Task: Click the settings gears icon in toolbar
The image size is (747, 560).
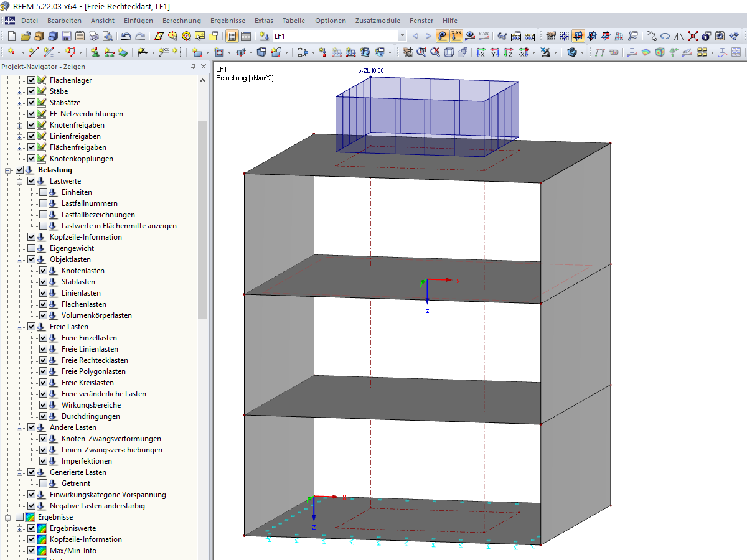Action: [x=735, y=36]
